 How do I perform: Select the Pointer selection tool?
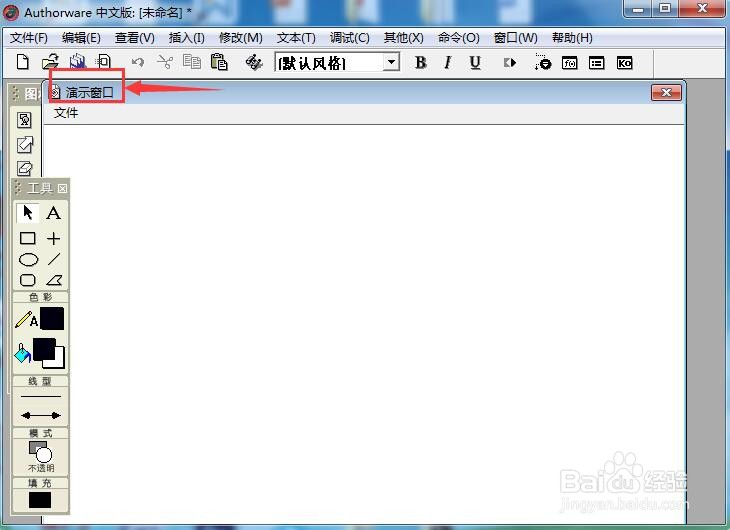coord(27,213)
